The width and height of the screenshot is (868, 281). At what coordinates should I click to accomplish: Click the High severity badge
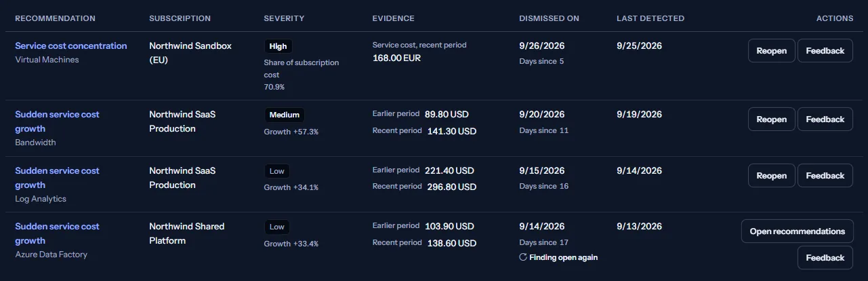coord(278,47)
